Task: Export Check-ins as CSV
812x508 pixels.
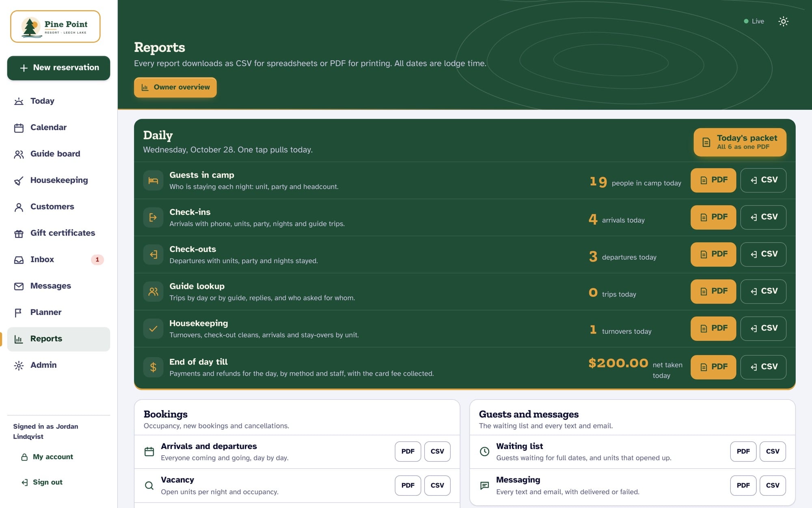Action: click(763, 217)
